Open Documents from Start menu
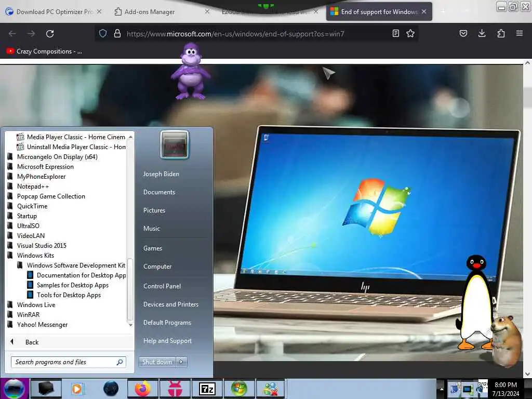The image size is (532, 399). pyautogui.click(x=159, y=192)
